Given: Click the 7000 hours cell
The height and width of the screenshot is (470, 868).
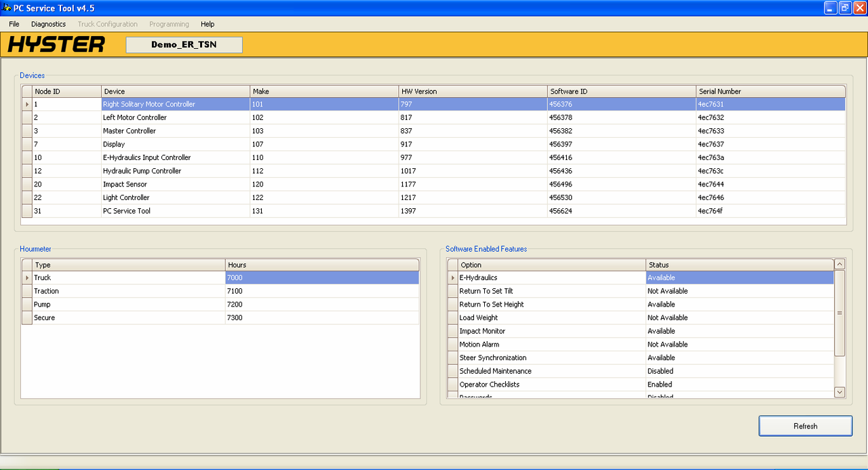Looking at the screenshot, I should (x=322, y=277).
